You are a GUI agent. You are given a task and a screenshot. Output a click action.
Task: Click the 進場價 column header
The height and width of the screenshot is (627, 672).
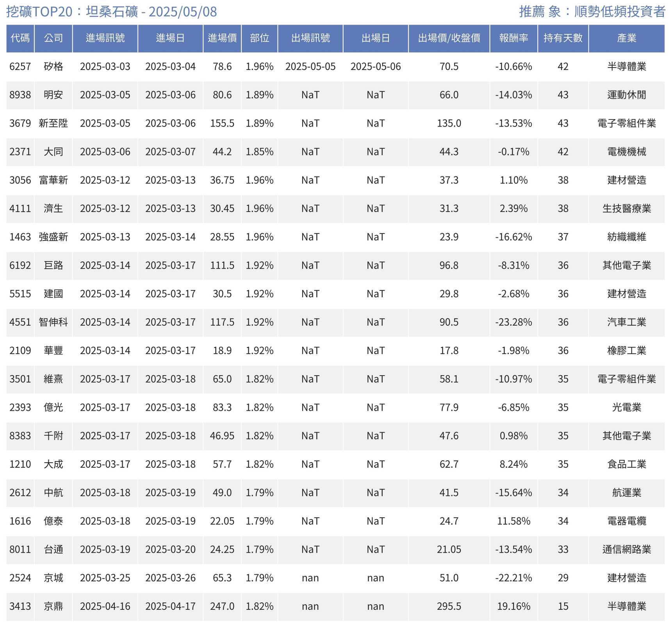click(222, 38)
